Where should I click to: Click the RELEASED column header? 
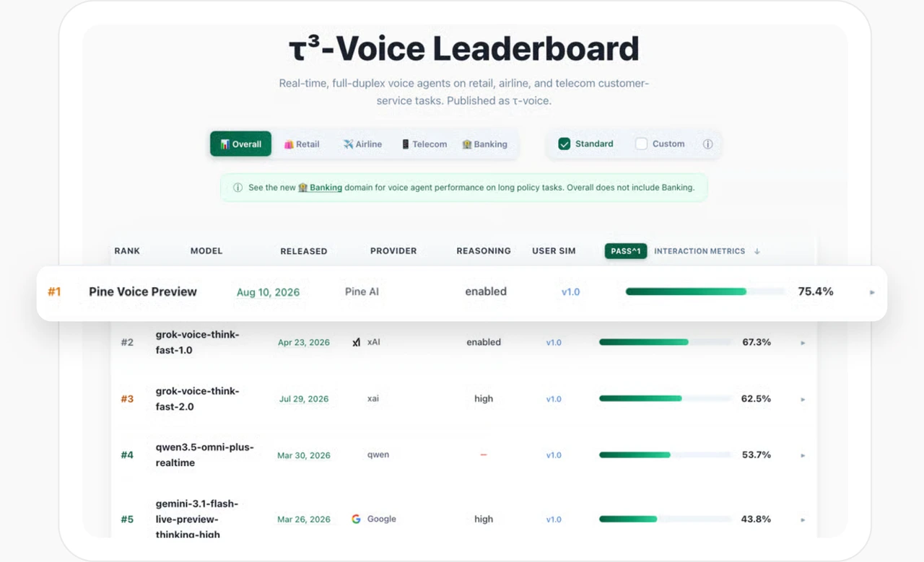point(304,251)
